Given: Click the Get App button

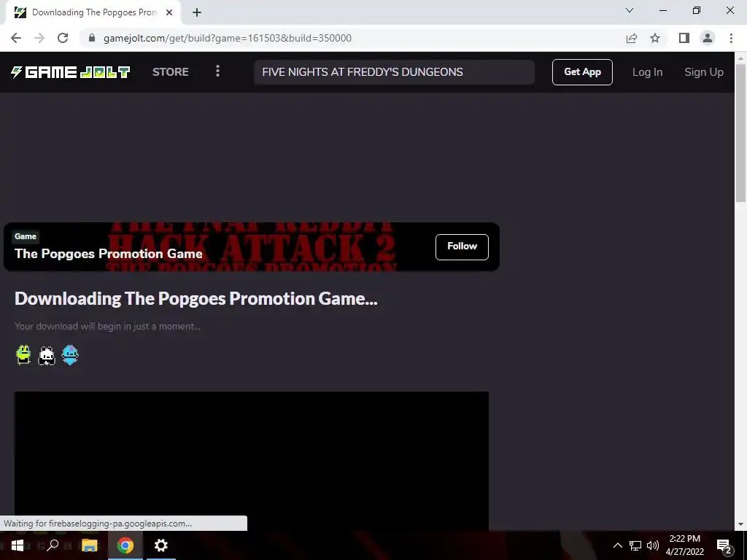Looking at the screenshot, I should [x=582, y=72].
